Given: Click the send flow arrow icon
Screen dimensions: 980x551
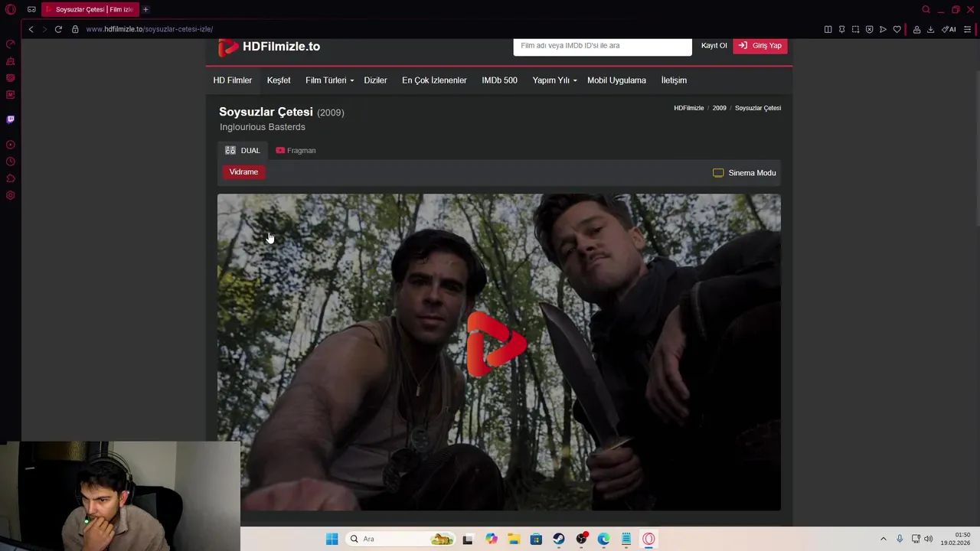Looking at the screenshot, I should coord(883,29).
